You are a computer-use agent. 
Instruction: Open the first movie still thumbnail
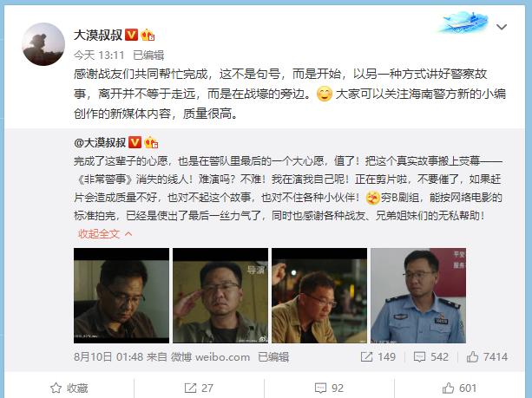pos(122,296)
